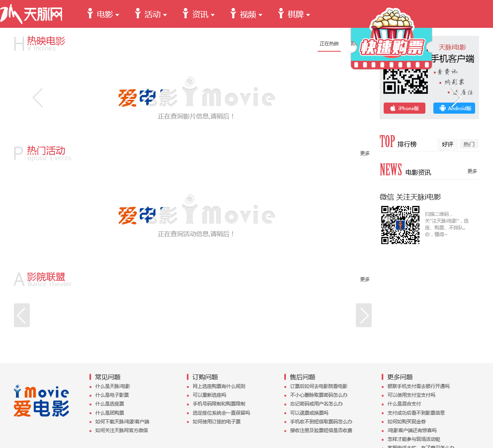Open the 电影 dropdown menu

point(103,14)
